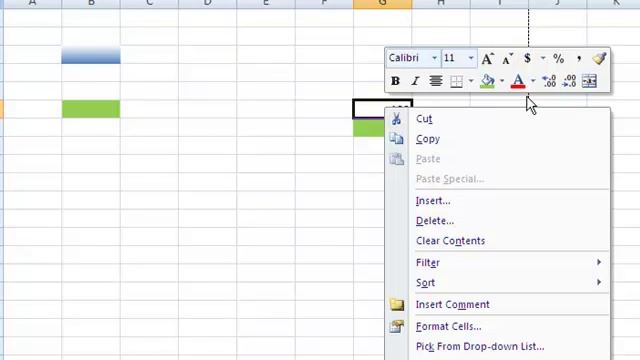Center align text via mini toolbar
The height and width of the screenshot is (360, 640).
(436, 81)
